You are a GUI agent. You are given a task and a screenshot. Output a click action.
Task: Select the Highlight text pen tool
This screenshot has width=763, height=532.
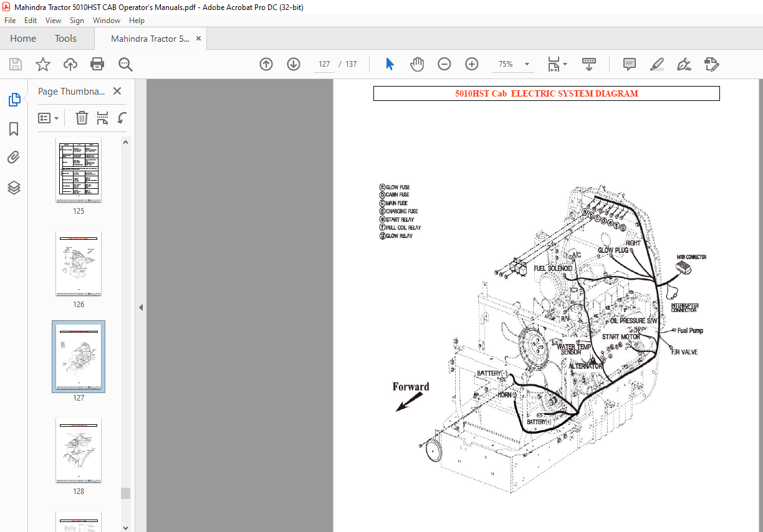[656, 64]
